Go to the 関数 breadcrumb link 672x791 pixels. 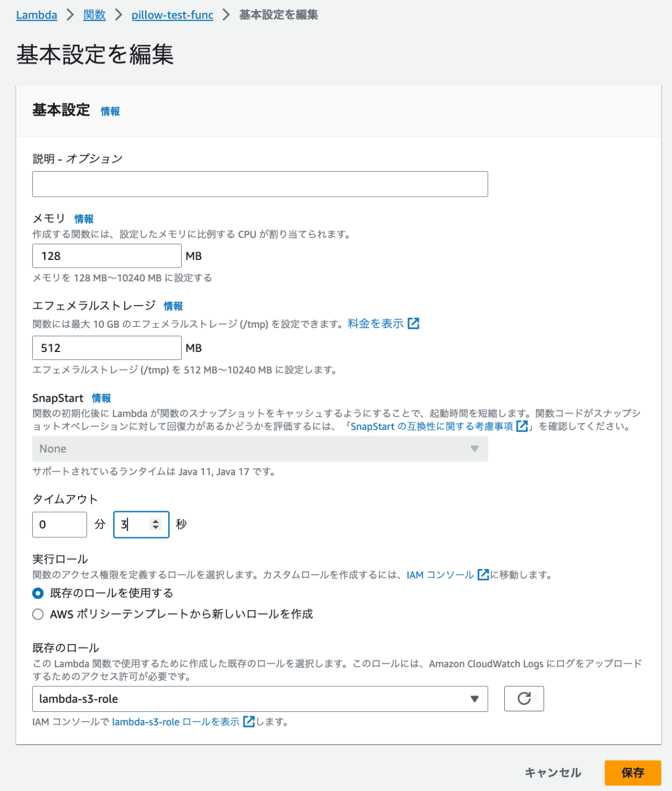tap(94, 15)
